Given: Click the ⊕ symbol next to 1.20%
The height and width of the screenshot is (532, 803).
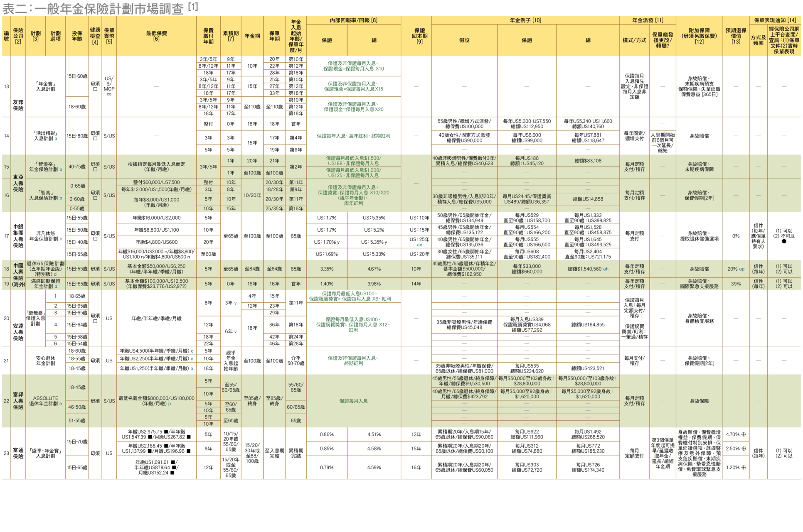Looking at the screenshot, I should click(x=744, y=467).
